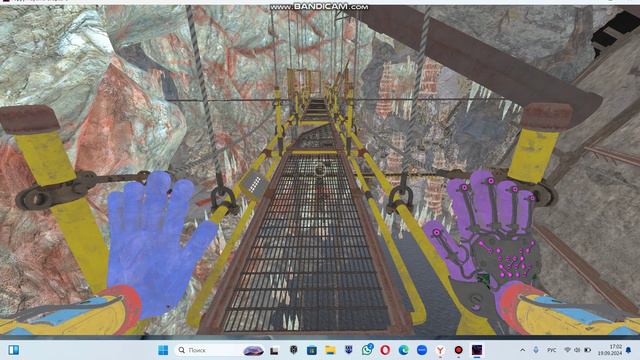Click the microphone tray icon

coord(536,350)
